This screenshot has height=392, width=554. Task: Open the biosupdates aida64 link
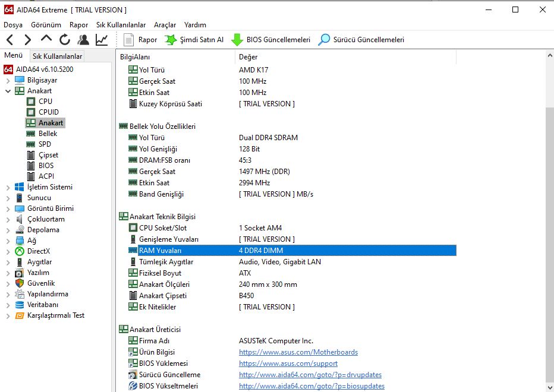coord(311,386)
